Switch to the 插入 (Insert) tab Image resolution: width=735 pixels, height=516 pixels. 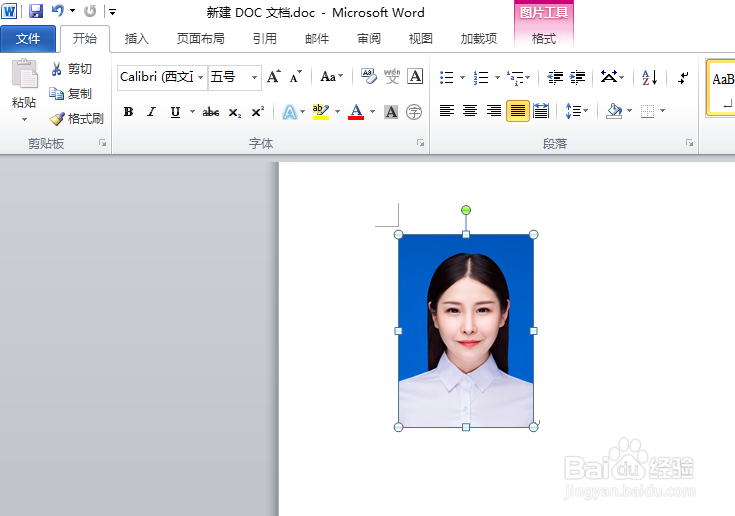136,38
